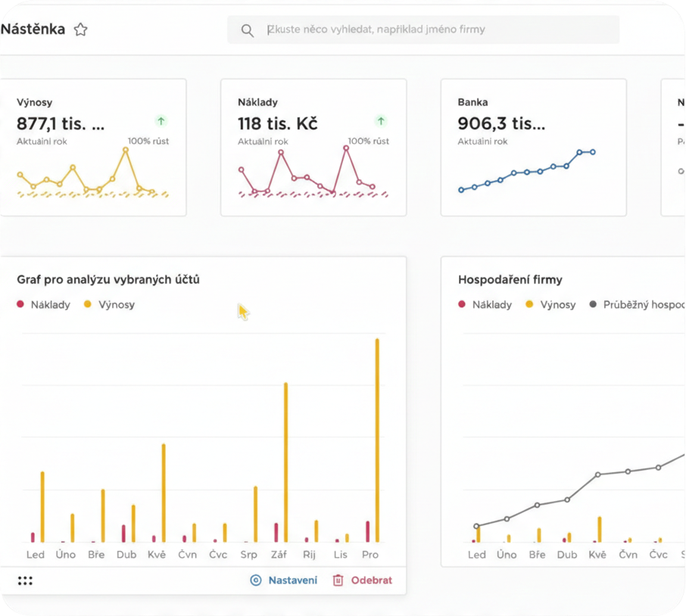The height and width of the screenshot is (616, 686).
Task: Click the Odebrat trash icon
Action: (x=338, y=580)
